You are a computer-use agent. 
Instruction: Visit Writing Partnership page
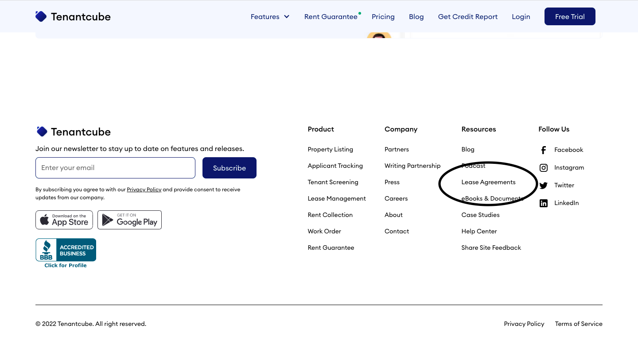[412, 166]
